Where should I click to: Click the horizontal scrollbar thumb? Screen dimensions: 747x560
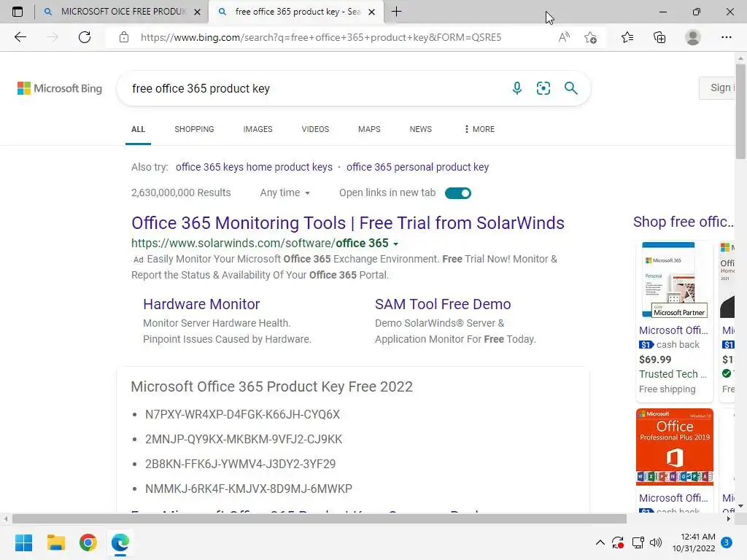point(320,518)
